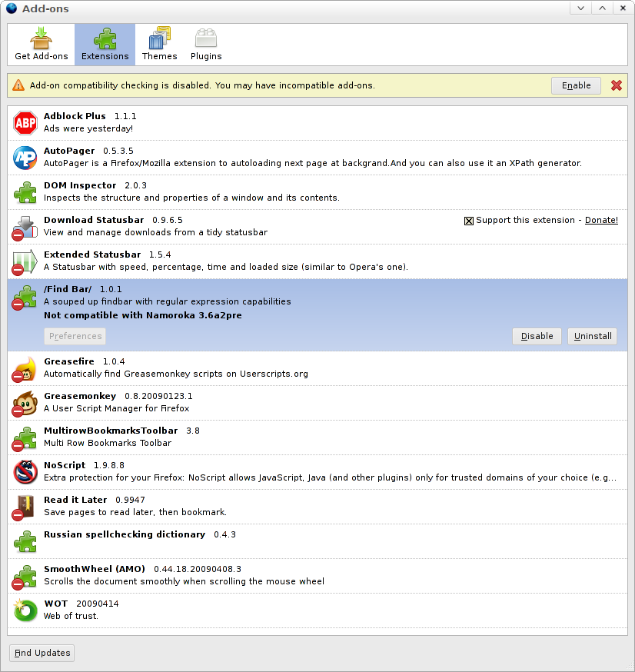Uninstall the /Find Bar/ extension

[x=593, y=336]
